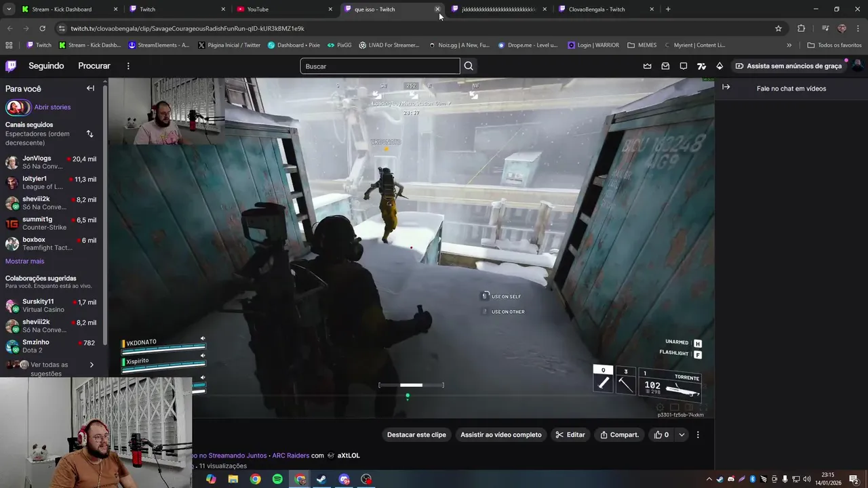Screen dimensions: 868x488
Task: Open the Abrir stories link
Action: pos(52,107)
